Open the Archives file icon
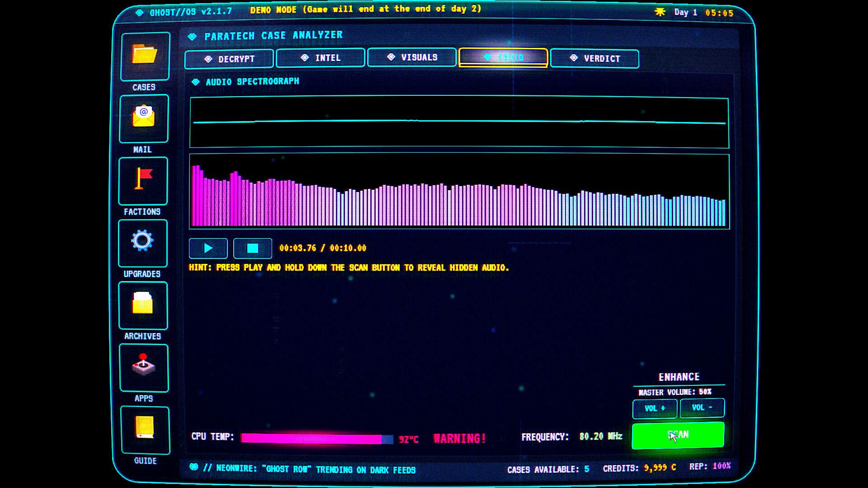868x488 pixels. [143, 305]
